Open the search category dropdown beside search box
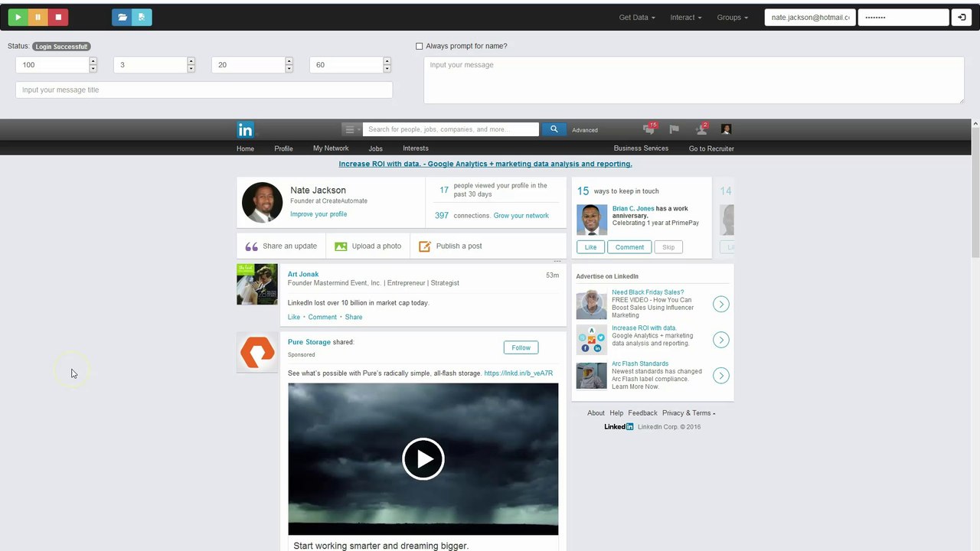The height and width of the screenshot is (551, 980). tap(351, 129)
